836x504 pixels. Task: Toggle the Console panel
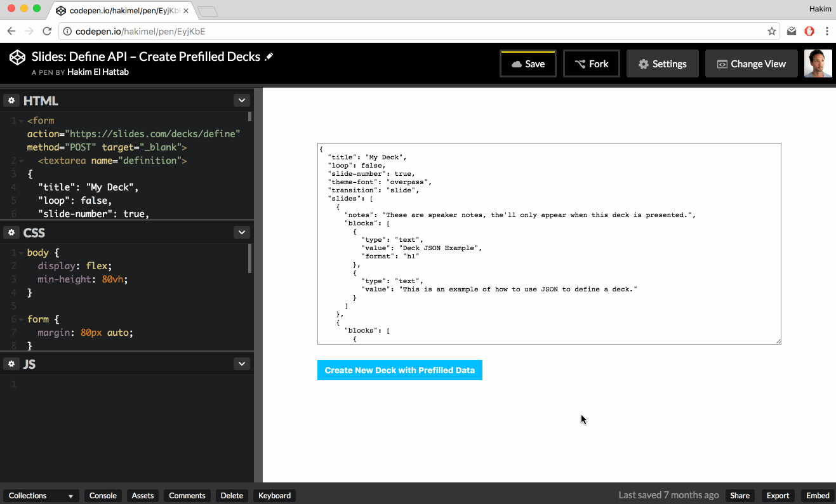pyautogui.click(x=103, y=496)
